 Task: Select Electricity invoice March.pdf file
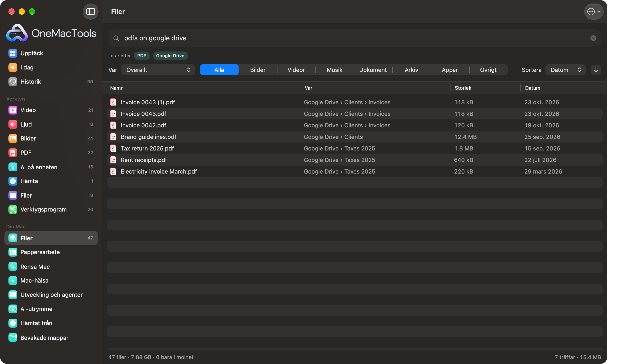(x=355, y=171)
